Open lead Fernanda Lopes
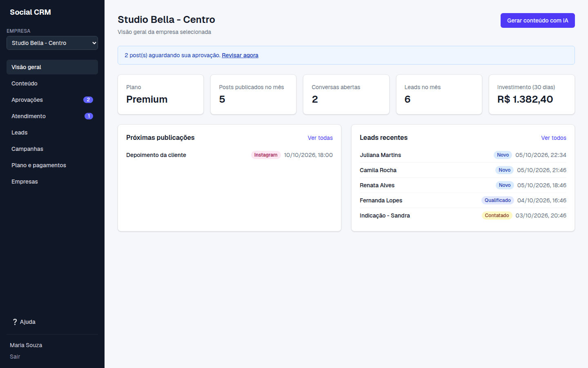 (x=381, y=200)
